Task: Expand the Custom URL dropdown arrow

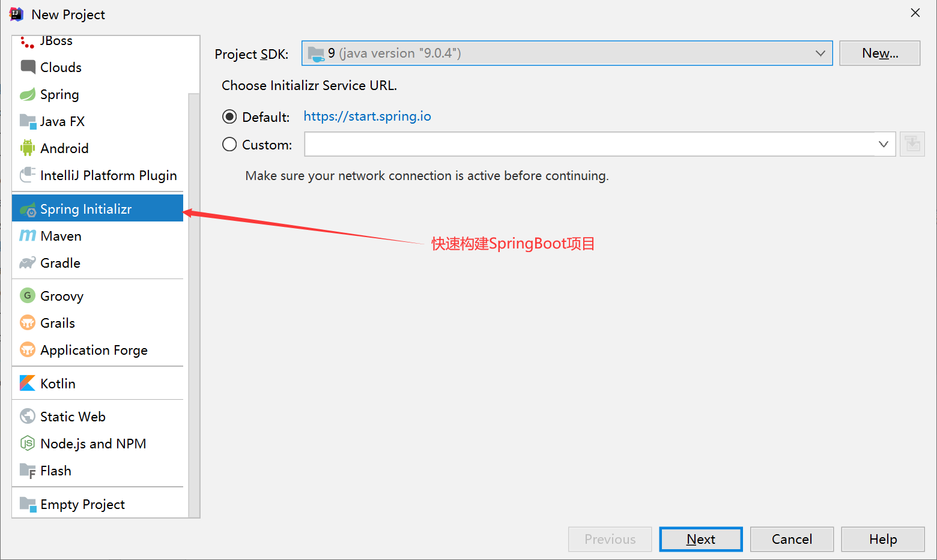Action: [x=883, y=144]
